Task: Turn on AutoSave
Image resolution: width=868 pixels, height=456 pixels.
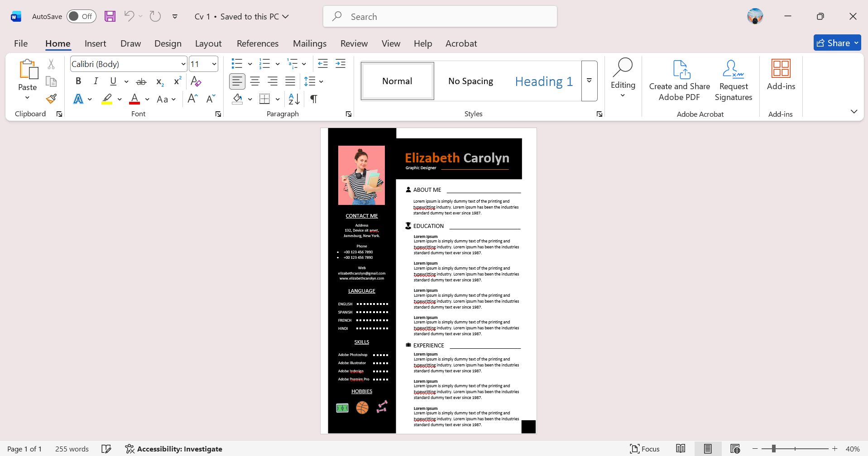Action: coord(81,16)
